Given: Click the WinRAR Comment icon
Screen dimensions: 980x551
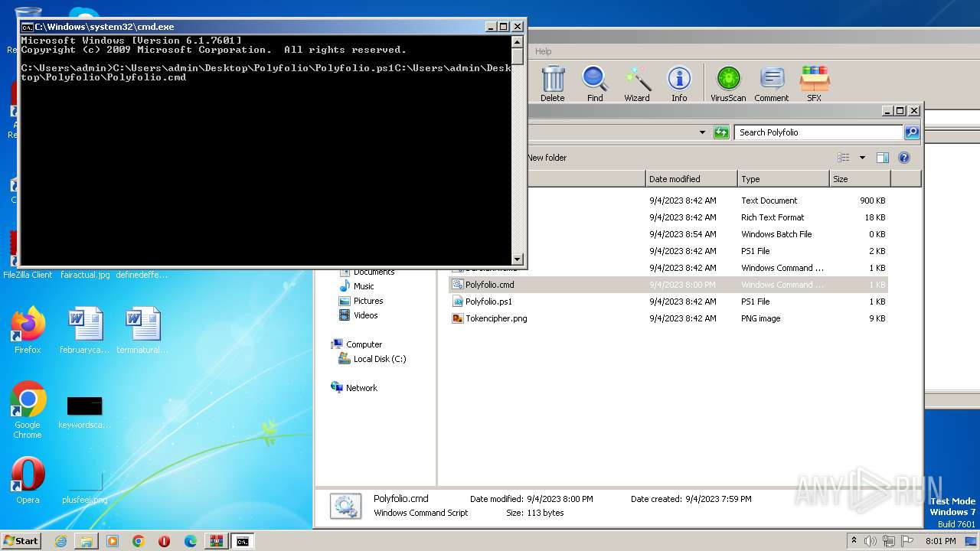Looking at the screenshot, I should pyautogui.click(x=772, y=83).
